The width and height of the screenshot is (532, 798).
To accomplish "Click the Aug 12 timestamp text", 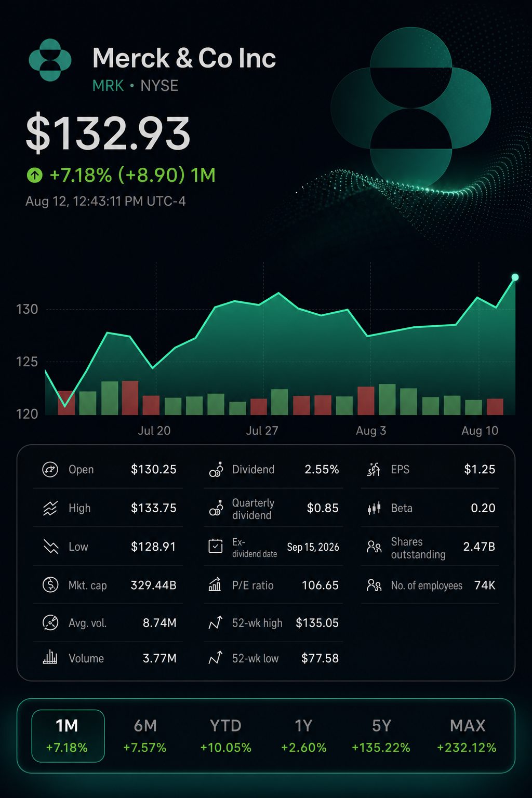I will [105, 201].
